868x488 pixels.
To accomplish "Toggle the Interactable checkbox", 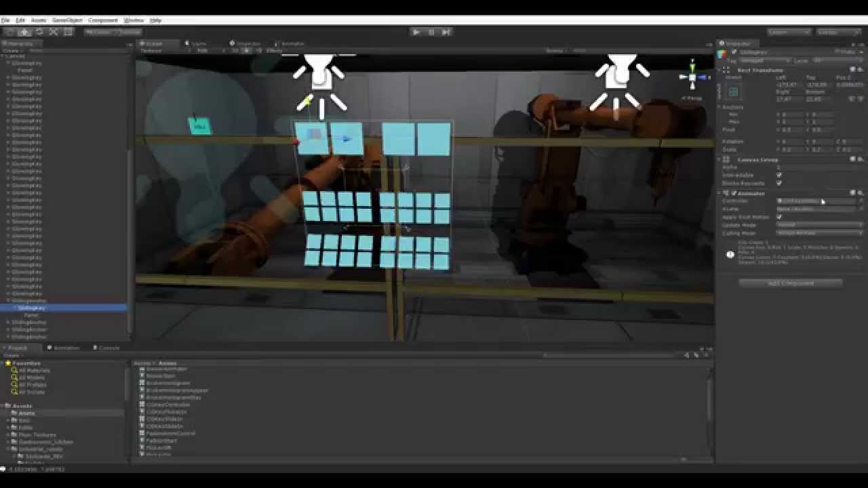I will (778, 175).
